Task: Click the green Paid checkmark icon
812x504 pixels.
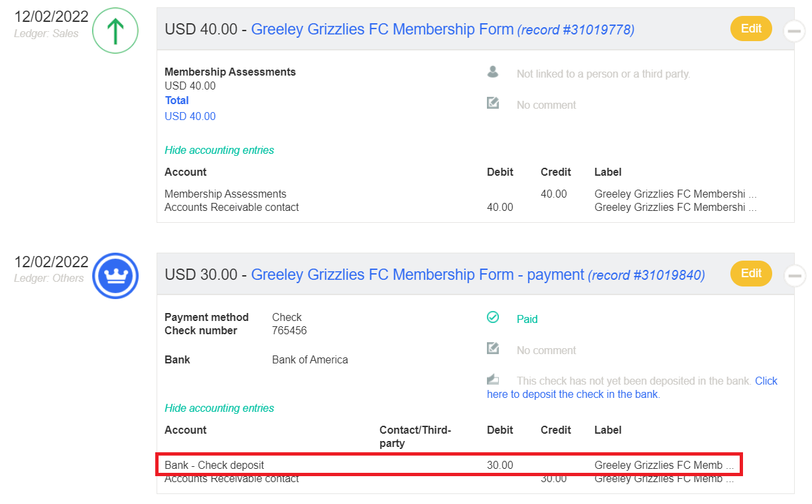Action: pyautogui.click(x=493, y=318)
